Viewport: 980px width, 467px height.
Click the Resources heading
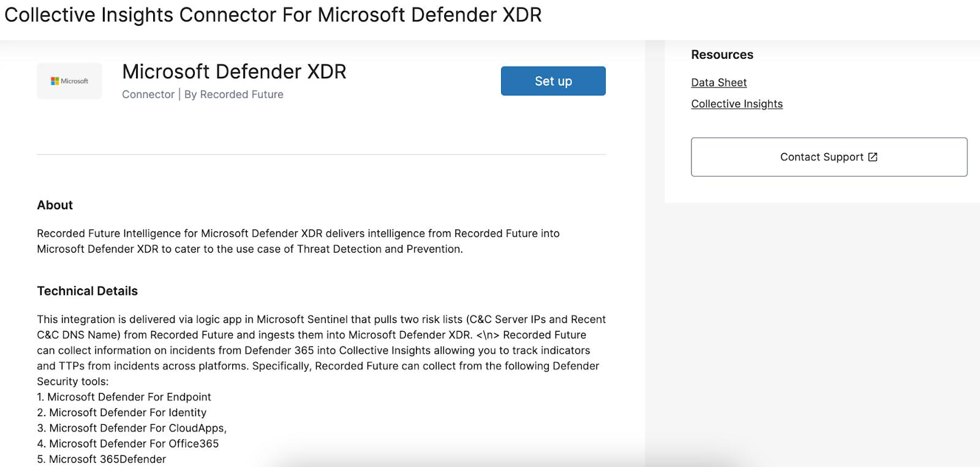click(722, 54)
